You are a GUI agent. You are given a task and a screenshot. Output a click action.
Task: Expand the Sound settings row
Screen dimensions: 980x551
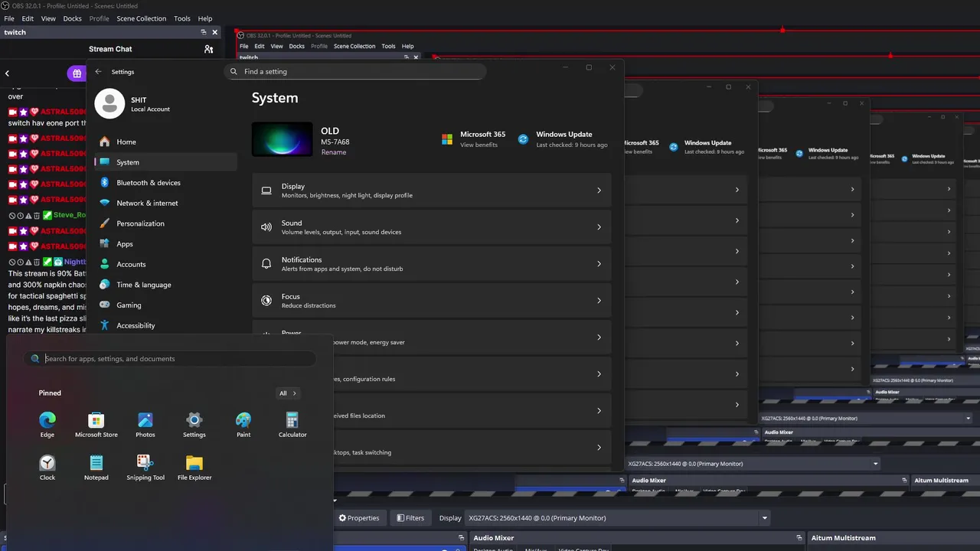pyautogui.click(x=432, y=227)
